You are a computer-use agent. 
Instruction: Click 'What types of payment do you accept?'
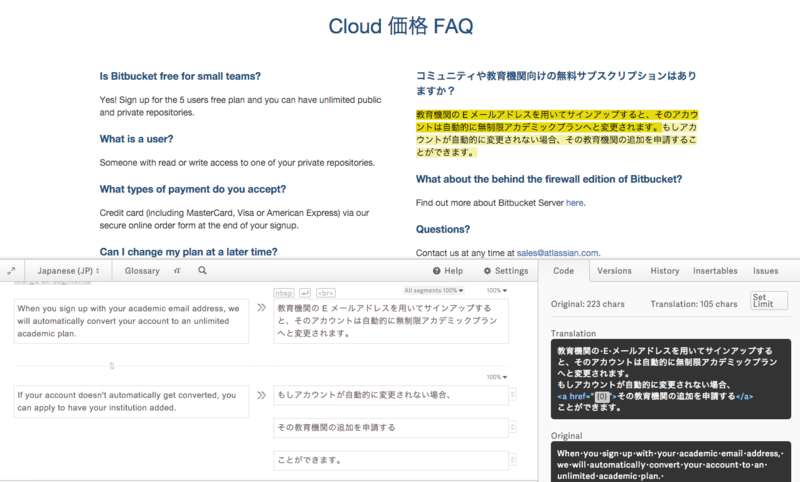click(x=192, y=189)
